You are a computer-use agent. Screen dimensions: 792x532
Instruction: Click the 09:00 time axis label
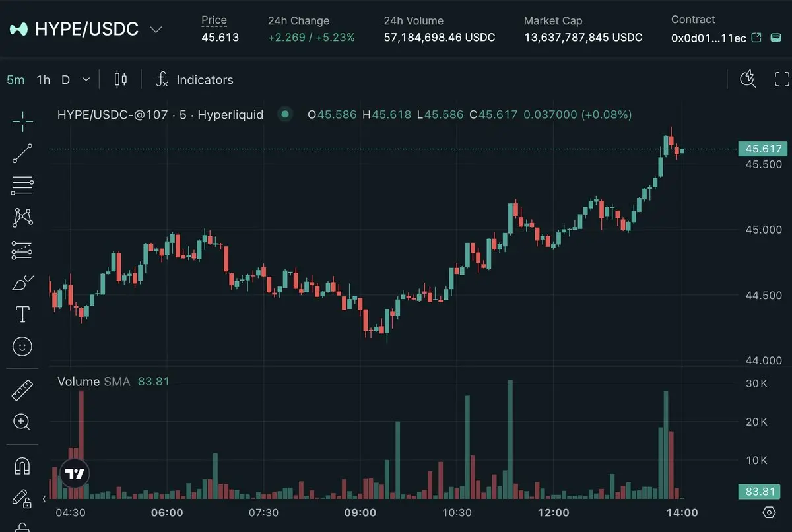[360, 512]
